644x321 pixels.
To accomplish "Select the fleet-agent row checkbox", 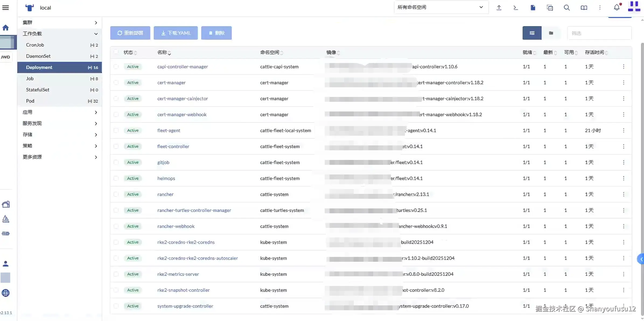I will pyautogui.click(x=116, y=130).
